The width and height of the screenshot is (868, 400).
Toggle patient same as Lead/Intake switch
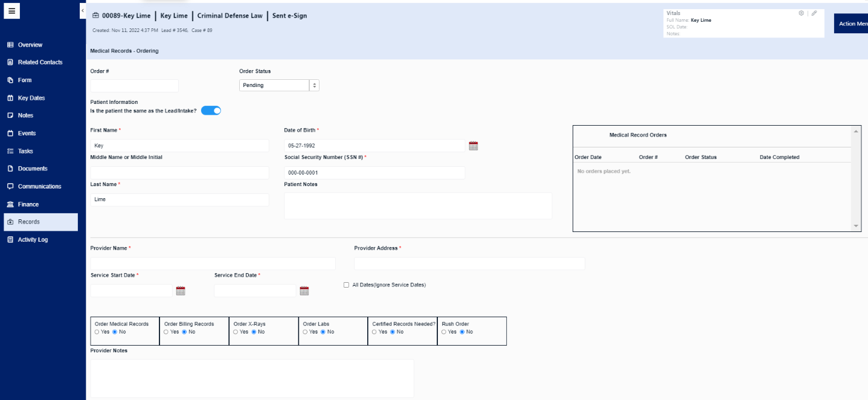coord(211,111)
